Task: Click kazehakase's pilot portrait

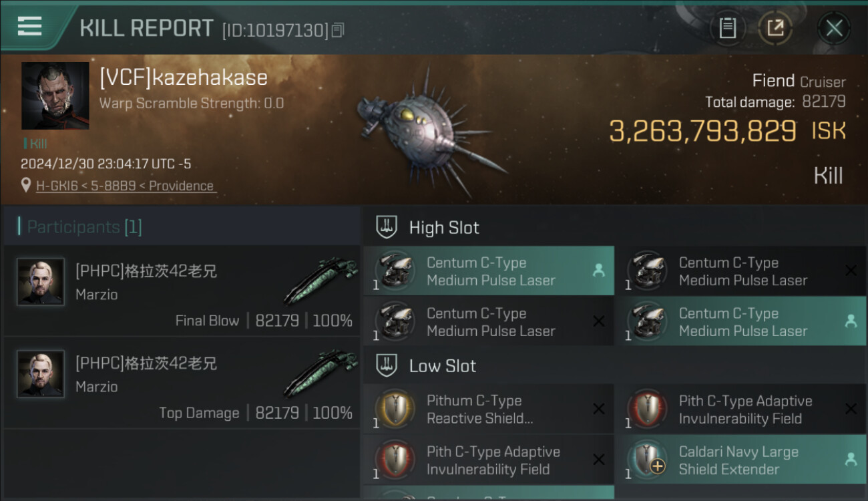Action: tap(55, 96)
